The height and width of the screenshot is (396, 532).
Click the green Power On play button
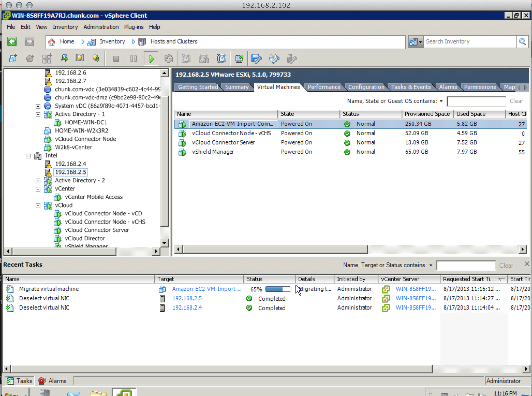pyautogui.click(x=151, y=59)
